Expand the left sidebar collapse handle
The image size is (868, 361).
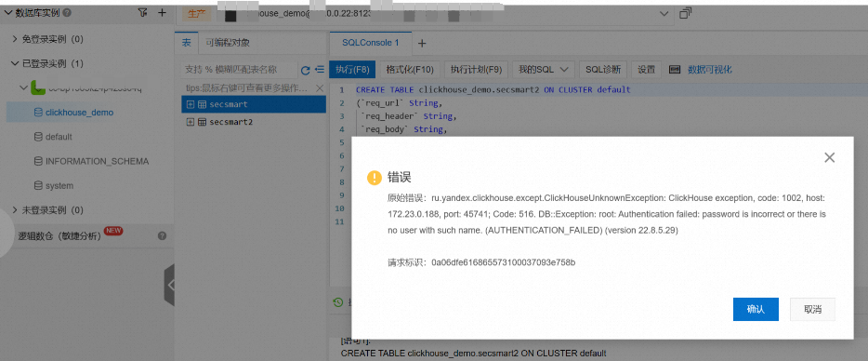point(169,285)
